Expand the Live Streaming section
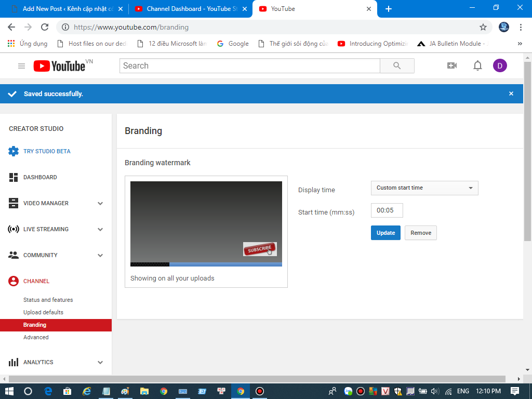This screenshot has width=532, height=399. (x=100, y=229)
